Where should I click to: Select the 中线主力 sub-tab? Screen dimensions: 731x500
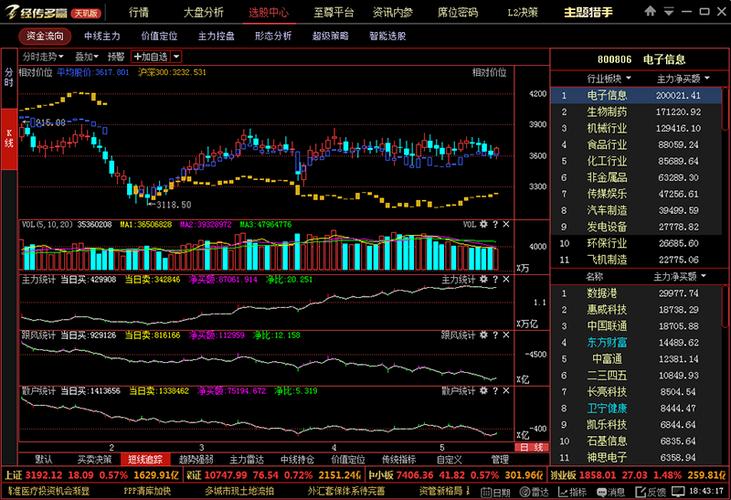(102, 36)
